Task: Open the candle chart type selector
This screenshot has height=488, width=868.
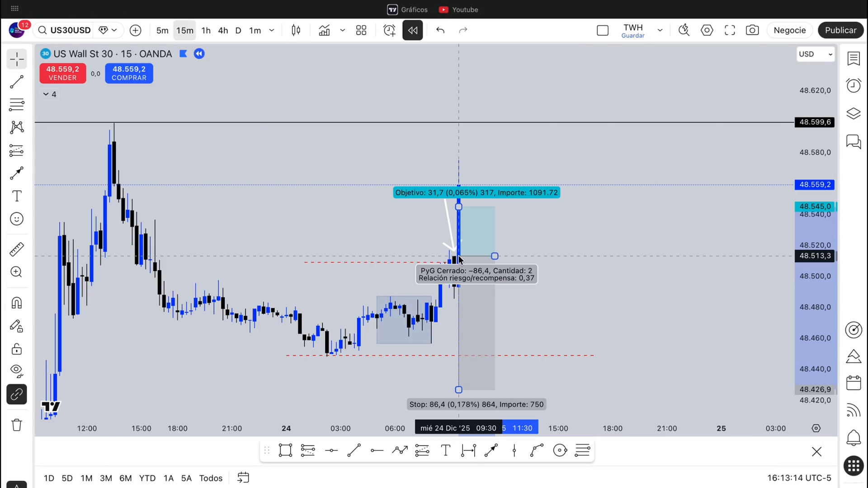Action: click(x=296, y=30)
